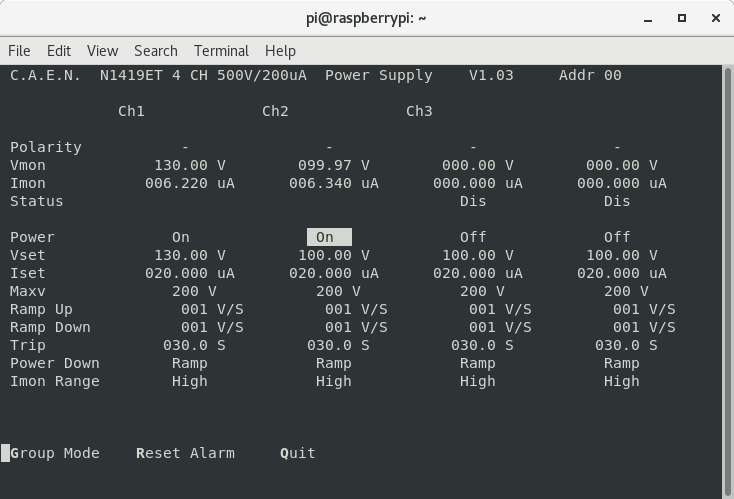The image size is (734, 499).
Task: Open the Terminal menu
Action: pos(221,51)
